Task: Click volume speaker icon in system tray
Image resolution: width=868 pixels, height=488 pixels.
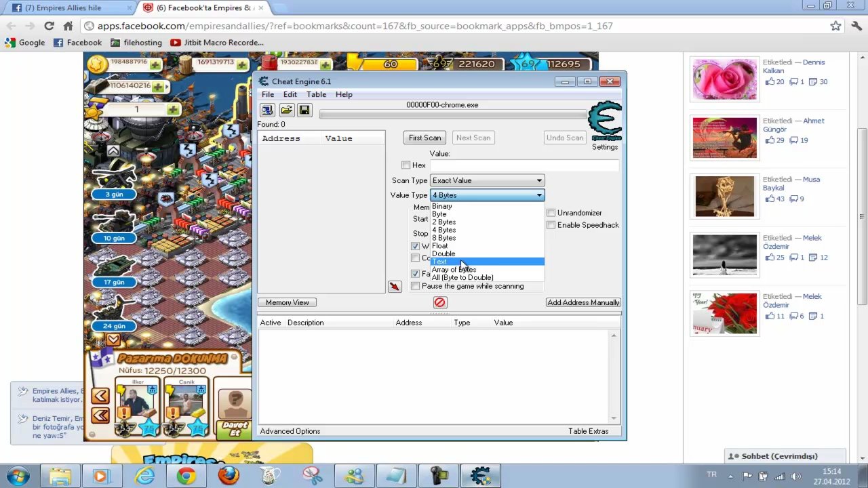Action: click(x=796, y=476)
